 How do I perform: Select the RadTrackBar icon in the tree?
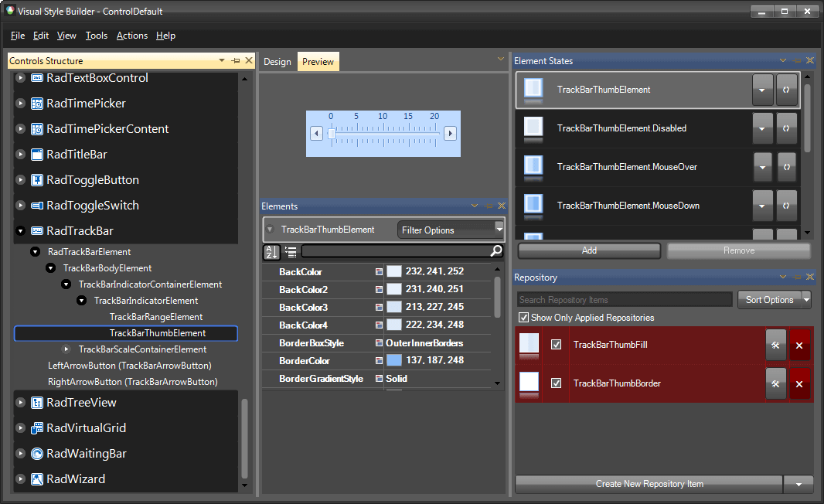point(37,230)
